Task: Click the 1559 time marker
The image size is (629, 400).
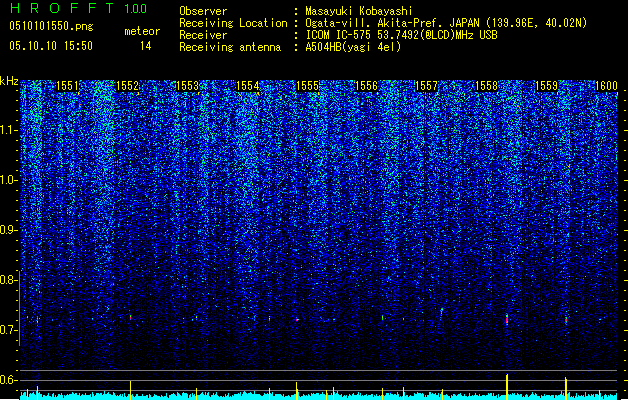Action: [x=546, y=86]
